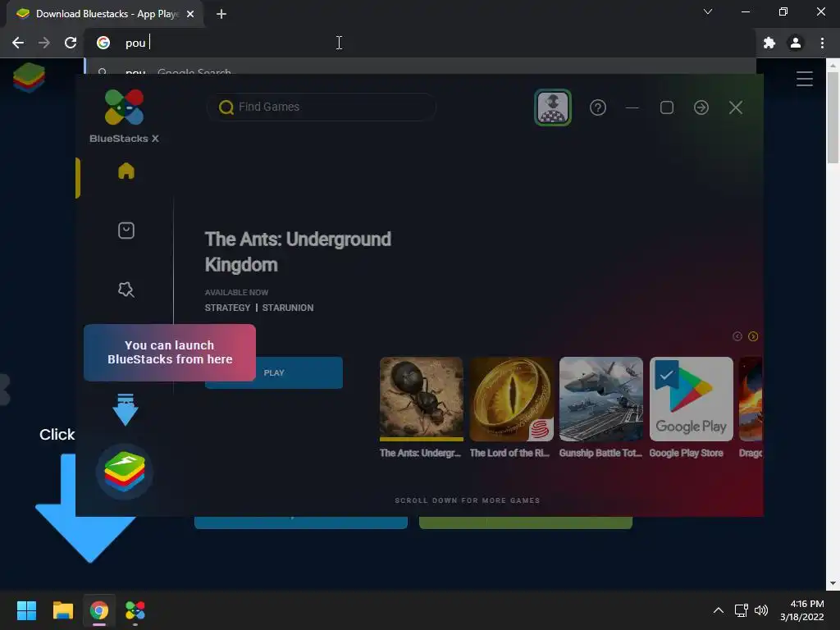The image size is (840, 630).
Task: Open Chrome extensions puzzle icon
Action: coord(769,43)
